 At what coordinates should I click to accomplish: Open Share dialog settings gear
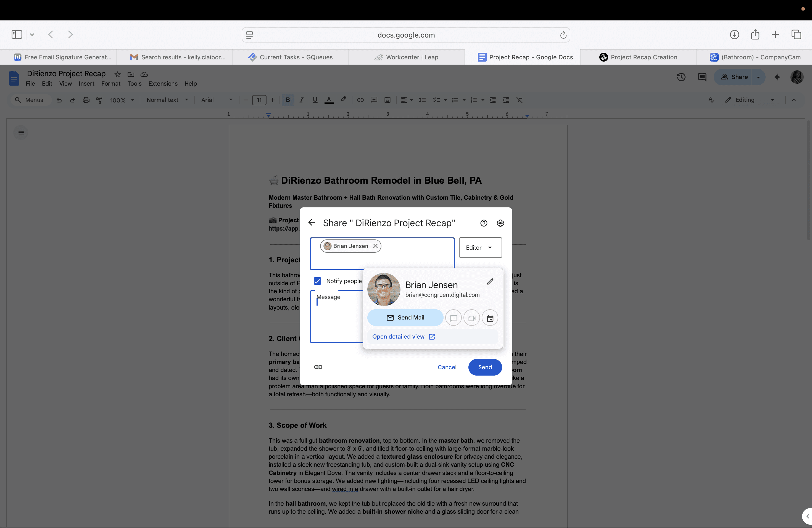[500, 223]
